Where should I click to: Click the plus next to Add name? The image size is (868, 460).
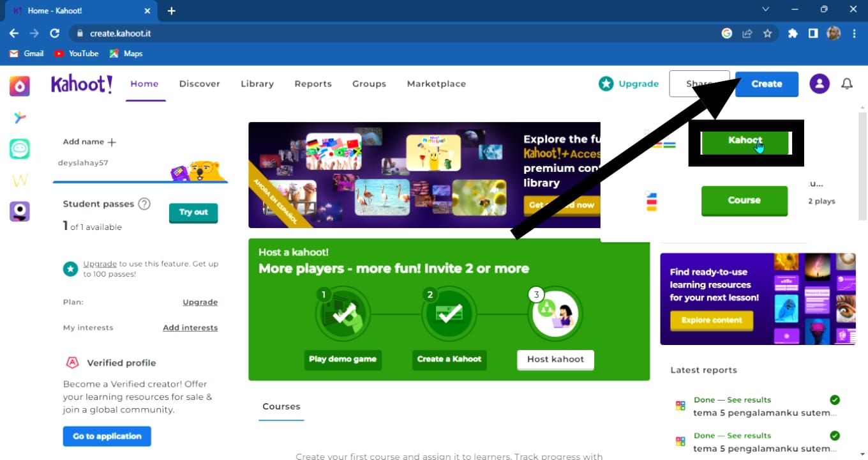click(112, 142)
